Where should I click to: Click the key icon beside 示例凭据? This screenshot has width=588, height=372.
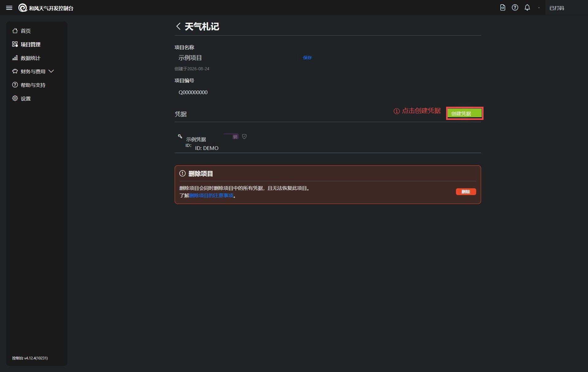coord(180,136)
